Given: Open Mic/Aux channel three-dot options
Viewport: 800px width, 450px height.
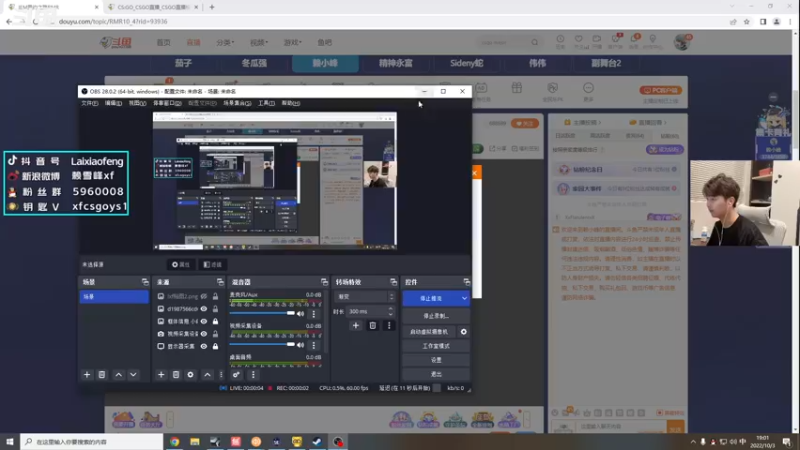Looking at the screenshot, I should [314, 314].
